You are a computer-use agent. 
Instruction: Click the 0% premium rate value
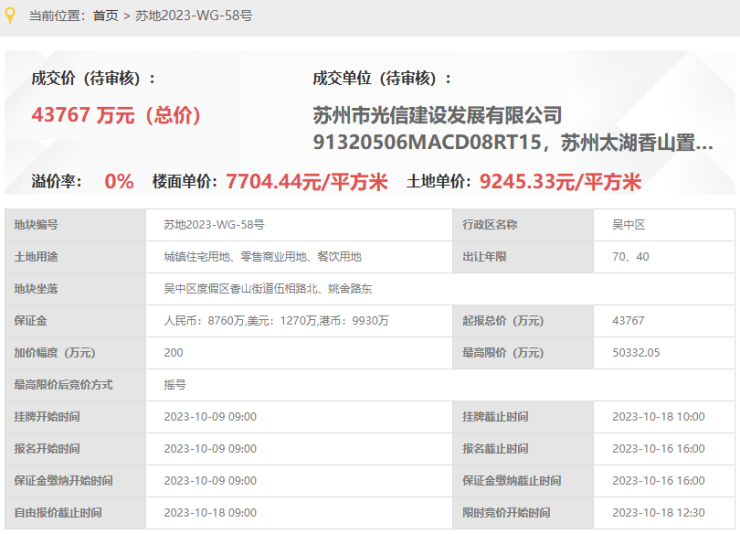(118, 182)
